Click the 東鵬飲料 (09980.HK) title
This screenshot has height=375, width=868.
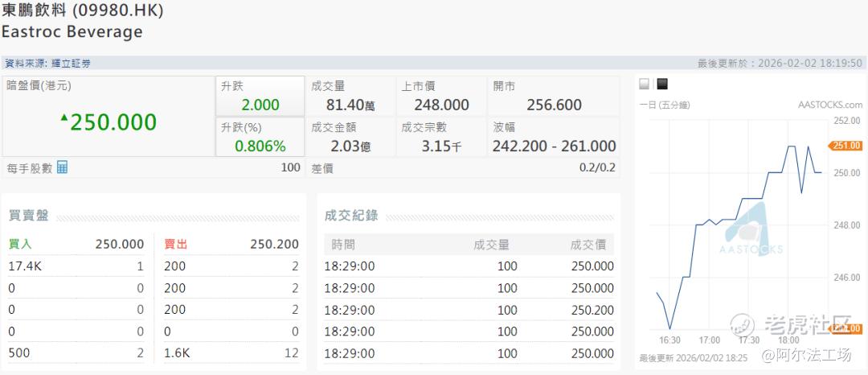click(82, 10)
